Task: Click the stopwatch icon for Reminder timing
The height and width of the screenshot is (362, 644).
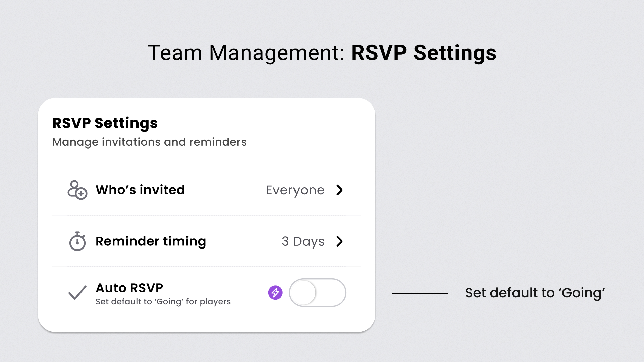Action: [x=77, y=241]
